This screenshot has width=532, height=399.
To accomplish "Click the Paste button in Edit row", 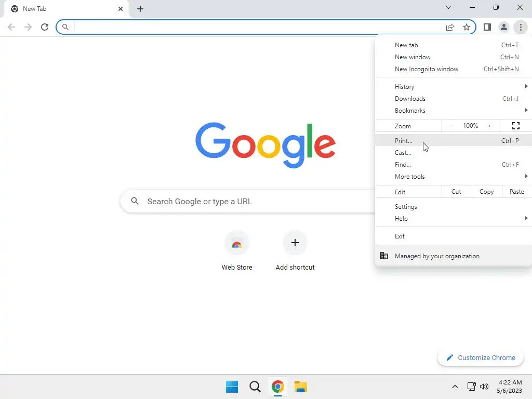I will [516, 192].
